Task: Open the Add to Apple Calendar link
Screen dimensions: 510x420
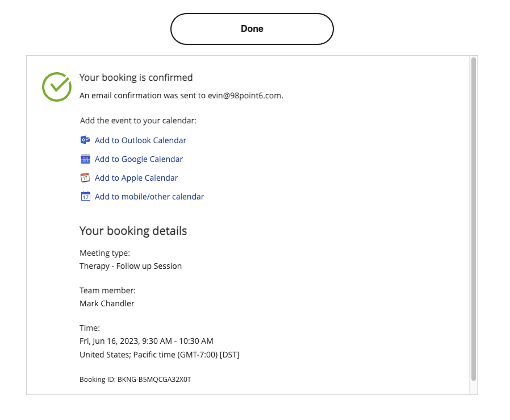Action: (136, 178)
